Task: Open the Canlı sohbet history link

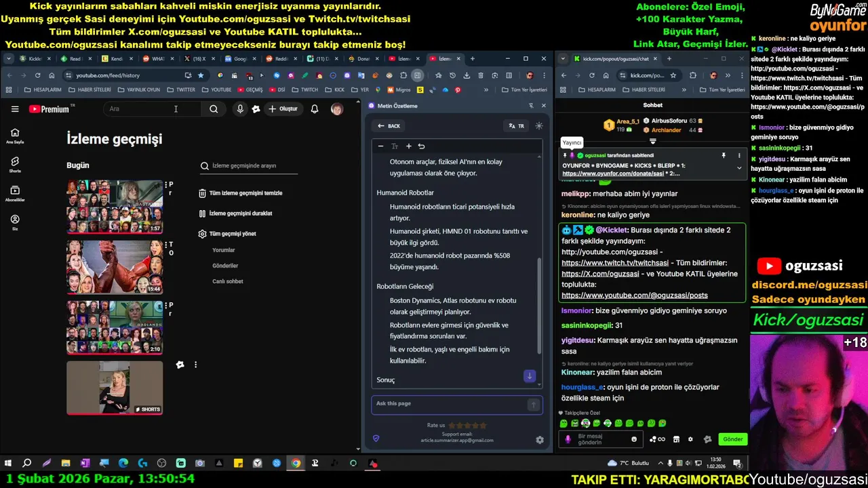Action: click(x=228, y=281)
